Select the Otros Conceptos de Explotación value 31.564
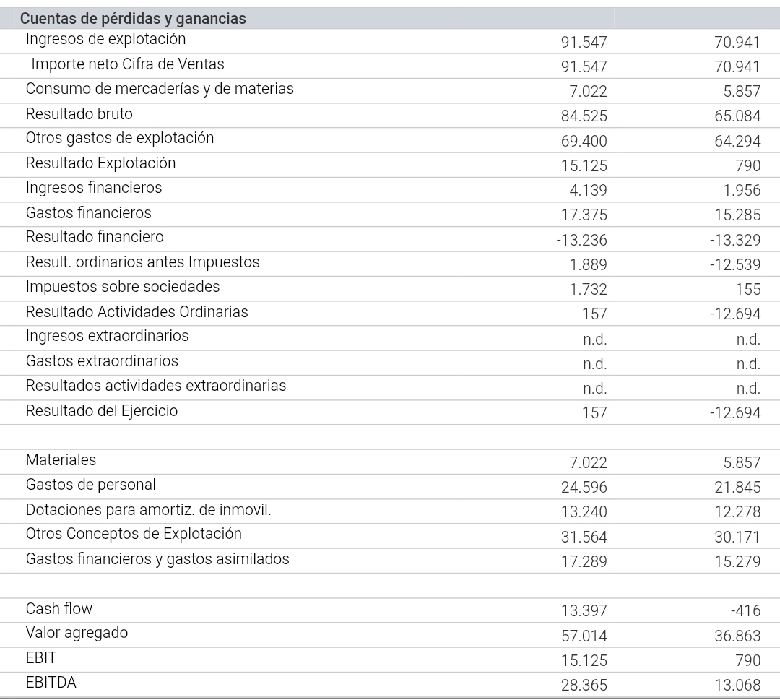This screenshot has height=700, width=780. point(584,537)
